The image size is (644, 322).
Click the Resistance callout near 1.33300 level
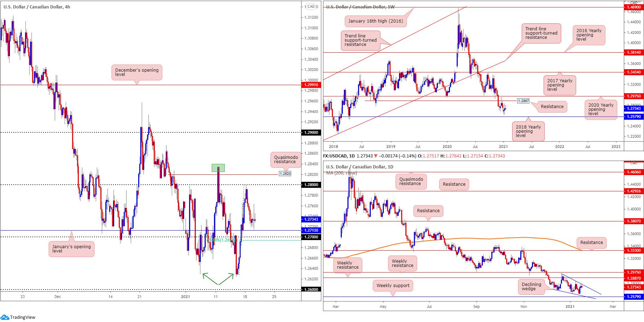(591, 243)
